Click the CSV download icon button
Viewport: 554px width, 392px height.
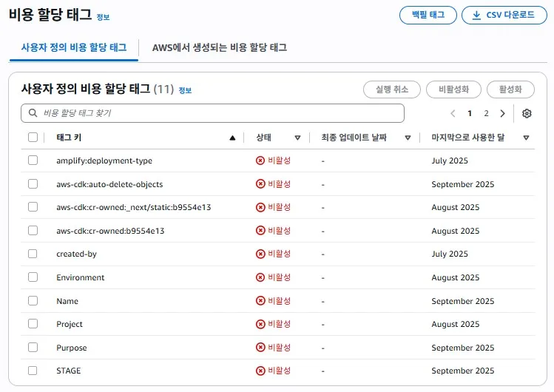tap(504, 15)
